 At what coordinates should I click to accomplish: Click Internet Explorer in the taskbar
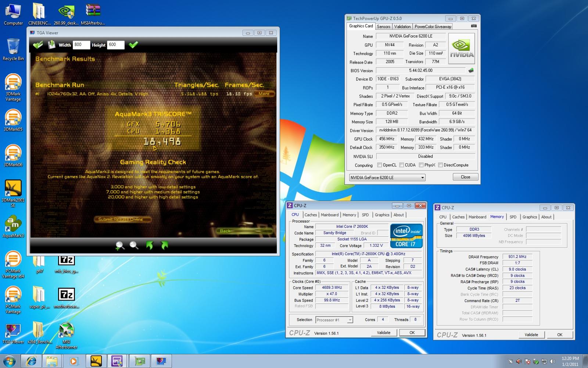pyautogui.click(x=32, y=361)
